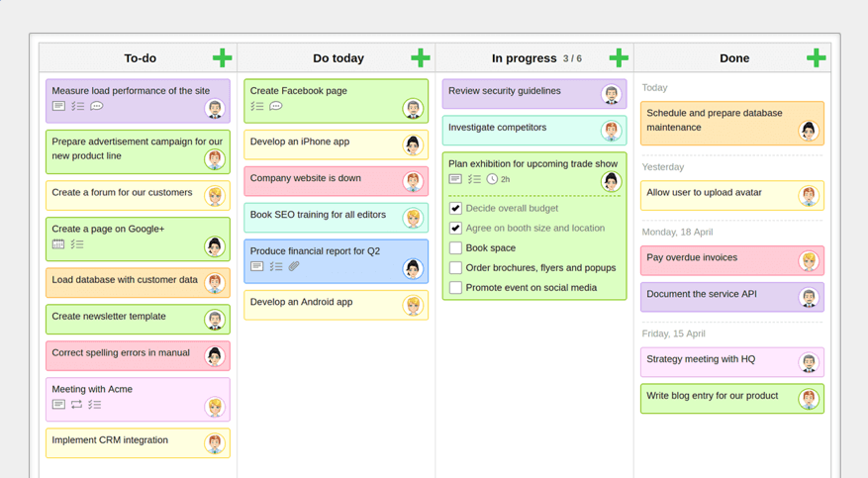The height and width of the screenshot is (478, 868).
Task: Mark Order brochures, flyers and popups as done
Action: (455, 268)
